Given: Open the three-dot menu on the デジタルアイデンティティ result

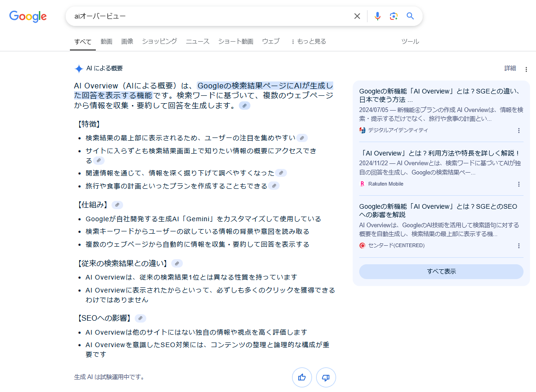Looking at the screenshot, I should pyautogui.click(x=519, y=131).
